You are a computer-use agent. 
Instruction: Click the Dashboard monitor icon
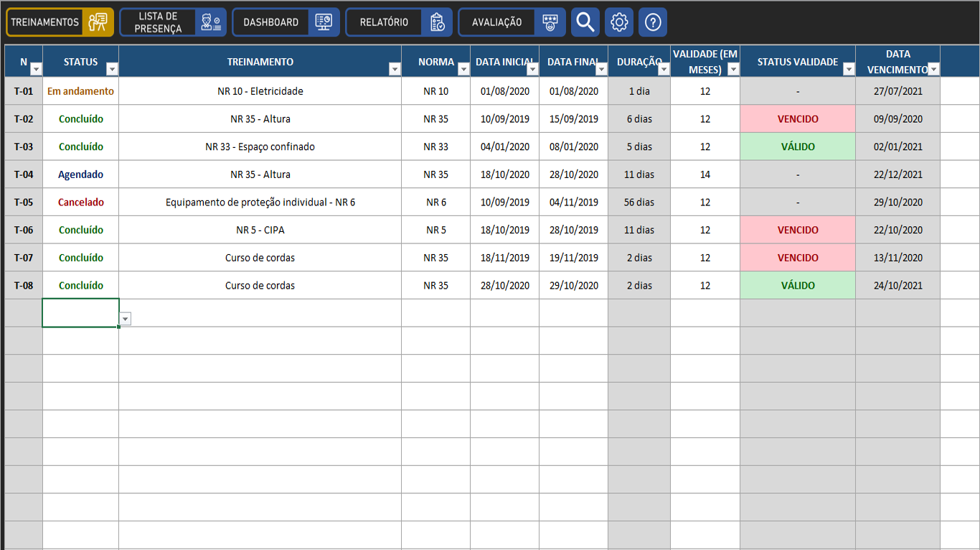click(324, 22)
